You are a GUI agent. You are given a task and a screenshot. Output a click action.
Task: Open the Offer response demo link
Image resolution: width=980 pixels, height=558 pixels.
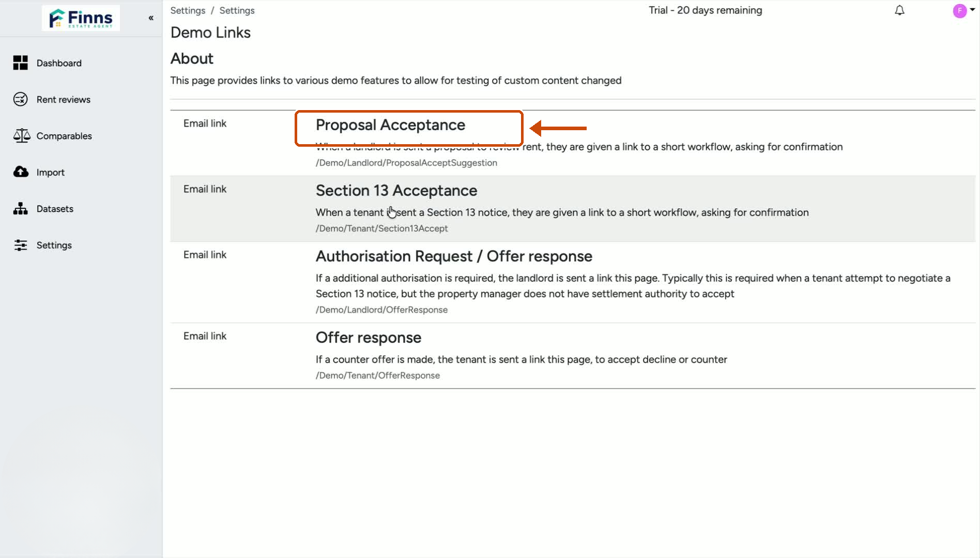pyautogui.click(x=369, y=337)
